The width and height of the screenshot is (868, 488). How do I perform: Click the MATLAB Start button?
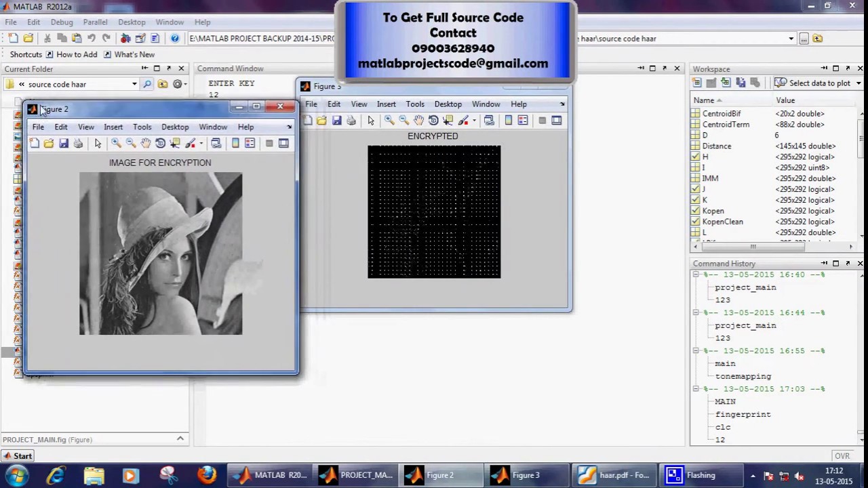coord(18,456)
